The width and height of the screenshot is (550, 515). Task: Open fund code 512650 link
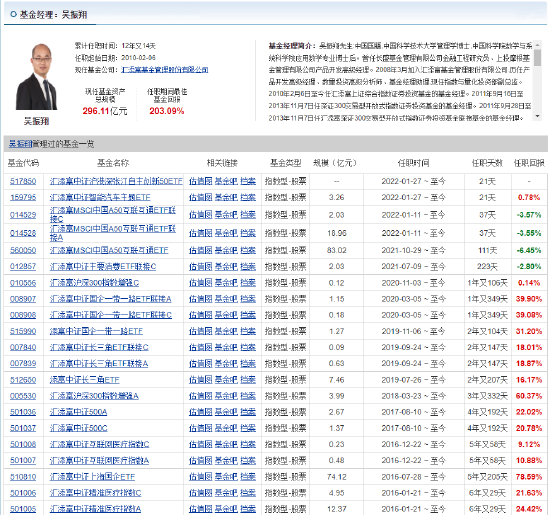click(x=23, y=380)
